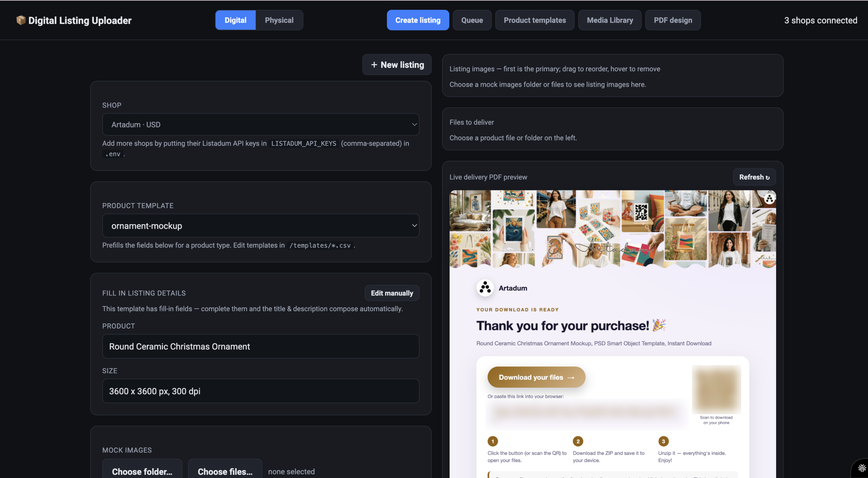Click the /templates/*.csv path text

coord(320,245)
